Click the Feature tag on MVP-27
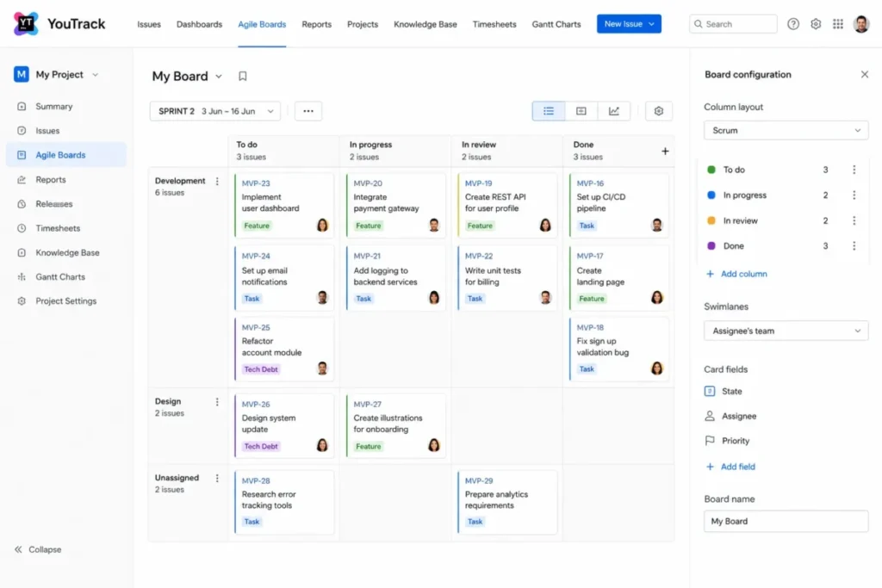882x588 pixels. point(369,446)
